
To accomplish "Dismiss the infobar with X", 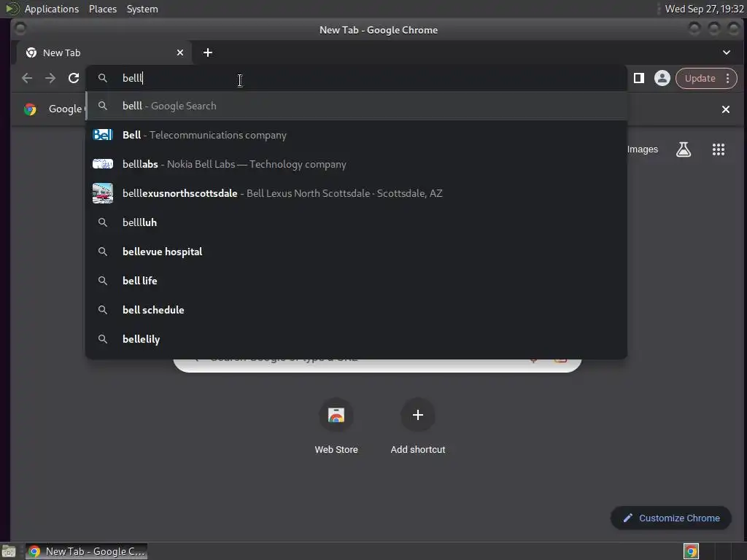I will 726,109.
